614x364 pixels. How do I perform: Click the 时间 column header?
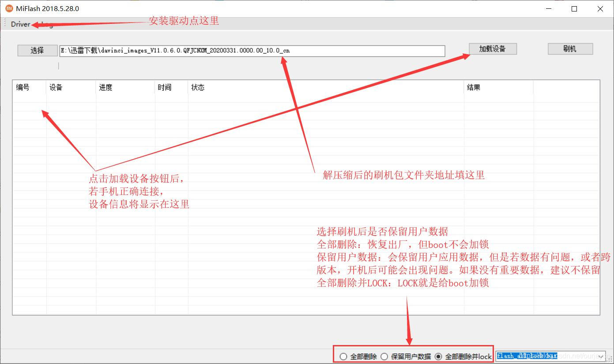[172, 87]
